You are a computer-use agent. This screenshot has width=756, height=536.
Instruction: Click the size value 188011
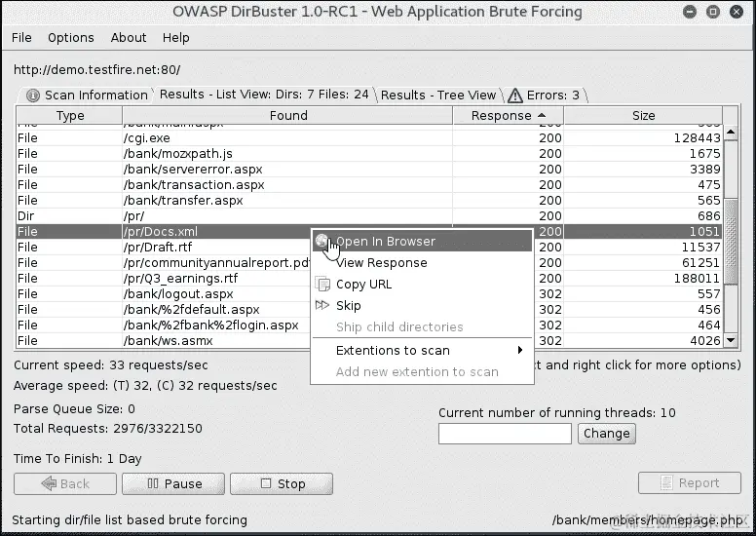[696, 279]
